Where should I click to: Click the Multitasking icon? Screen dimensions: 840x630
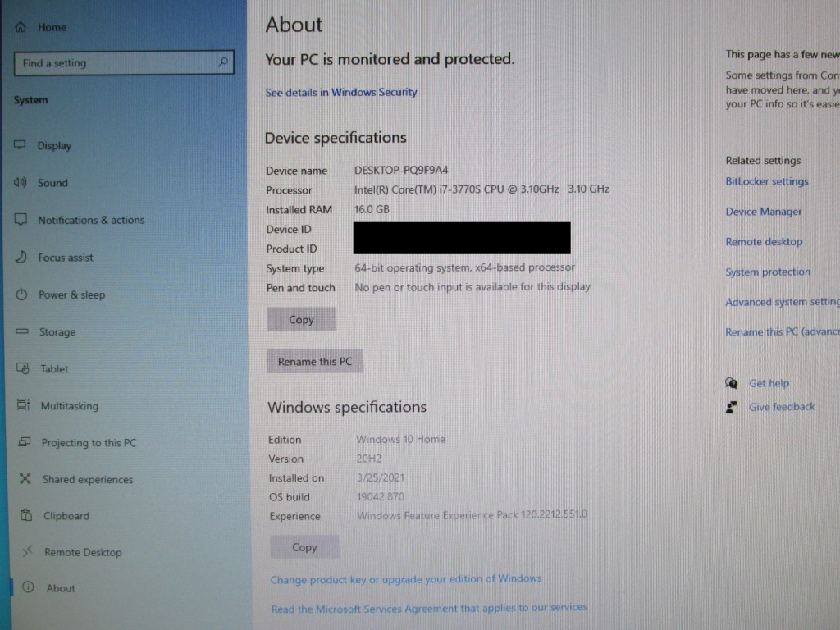24,405
